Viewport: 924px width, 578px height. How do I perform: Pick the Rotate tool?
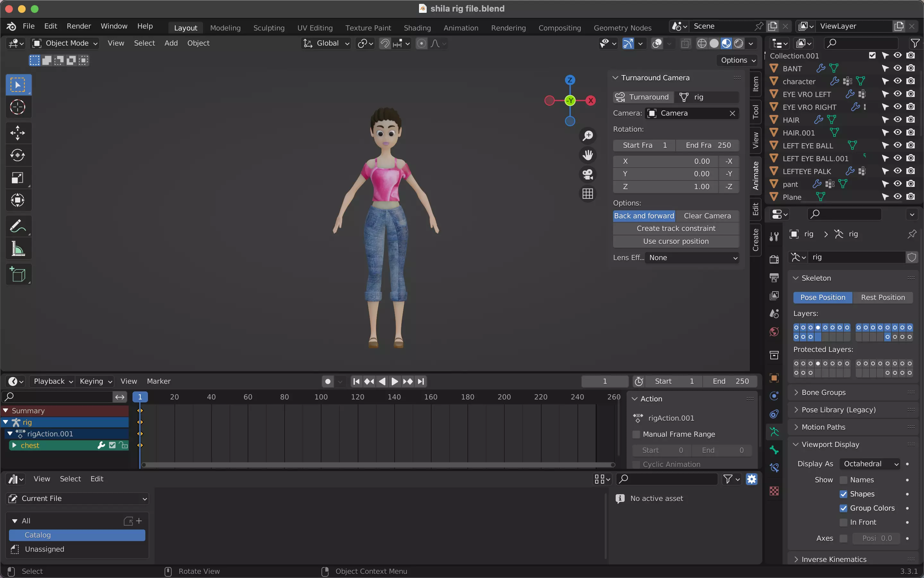[18, 155]
